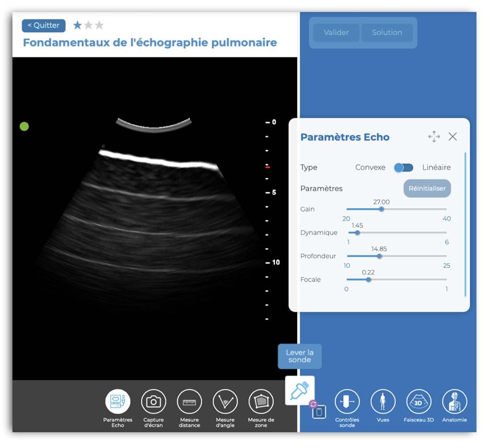Click the Valider button
This screenshot has height=448, width=487.
pos(336,33)
